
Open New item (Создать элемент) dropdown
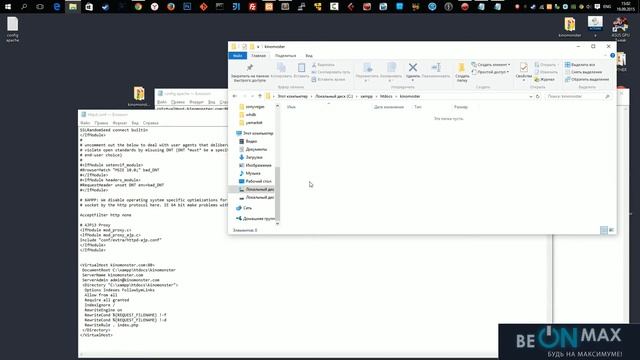491,64
